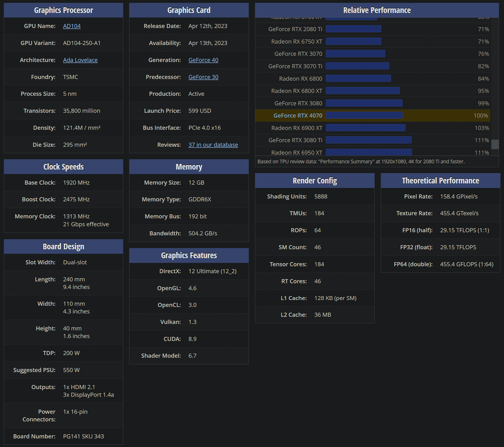Image resolution: width=504 pixels, height=447 pixels.
Task: Open the AD104 GPU name link
Action: point(72,26)
